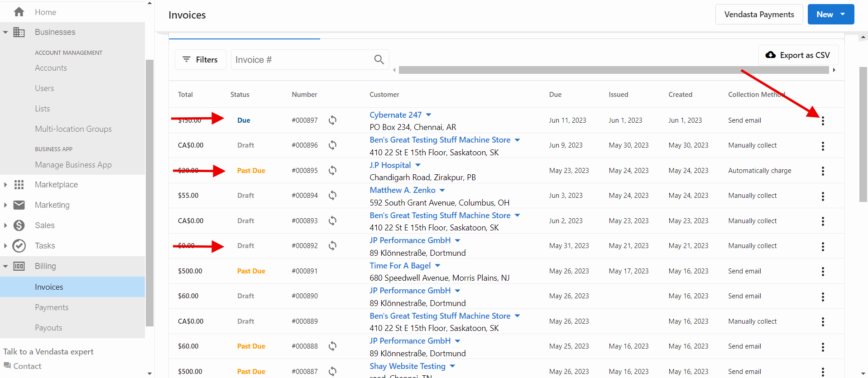Screen dimensions: 868x378
Task: Click the Sales dollar icon
Action: point(19,225)
